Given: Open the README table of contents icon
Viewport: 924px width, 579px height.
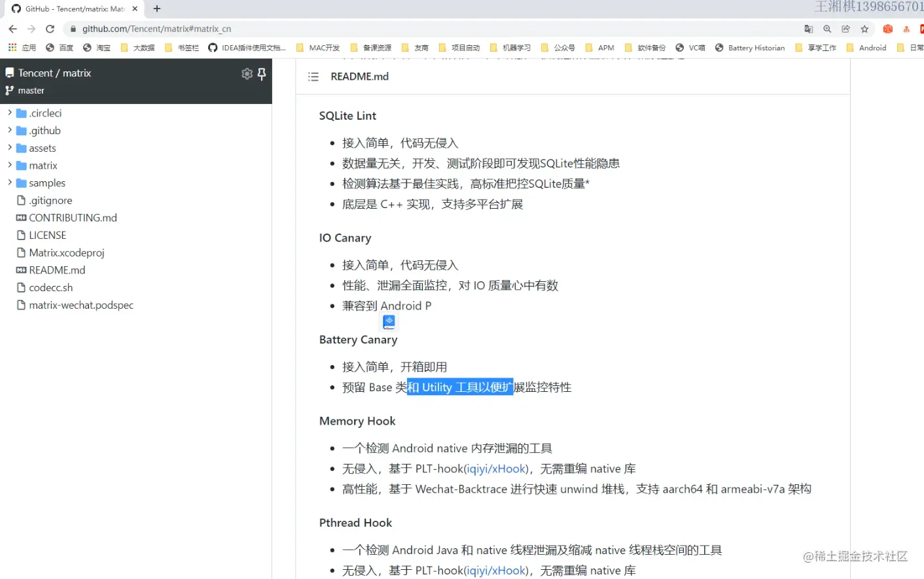Looking at the screenshot, I should pyautogui.click(x=313, y=77).
